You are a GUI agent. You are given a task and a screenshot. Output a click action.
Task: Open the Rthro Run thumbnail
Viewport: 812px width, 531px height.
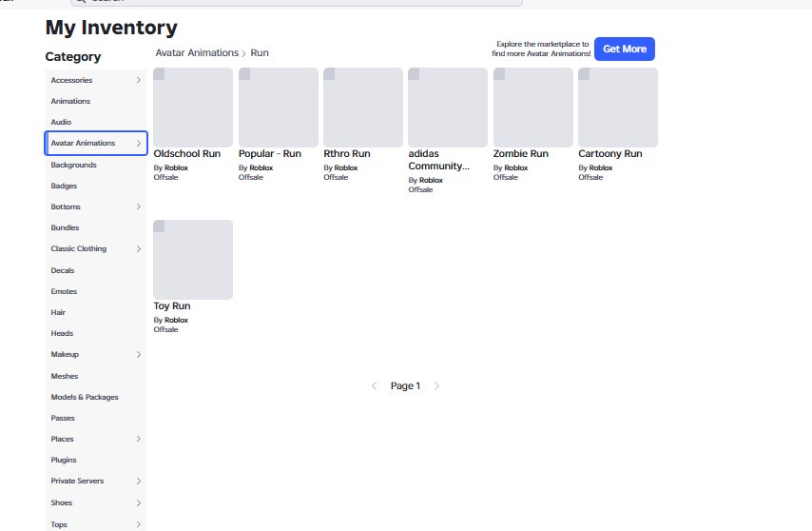pyautogui.click(x=363, y=108)
